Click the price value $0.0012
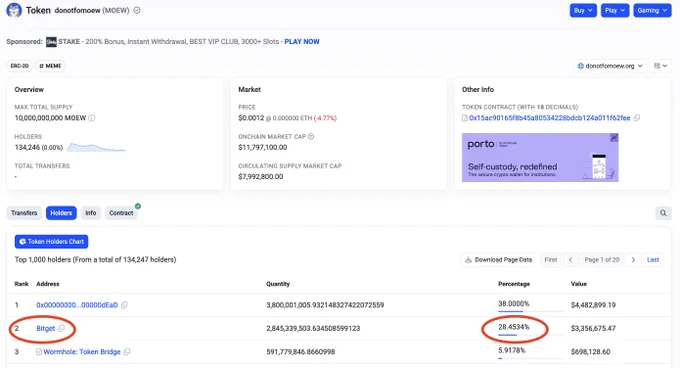The width and height of the screenshot is (680, 368). pos(251,118)
